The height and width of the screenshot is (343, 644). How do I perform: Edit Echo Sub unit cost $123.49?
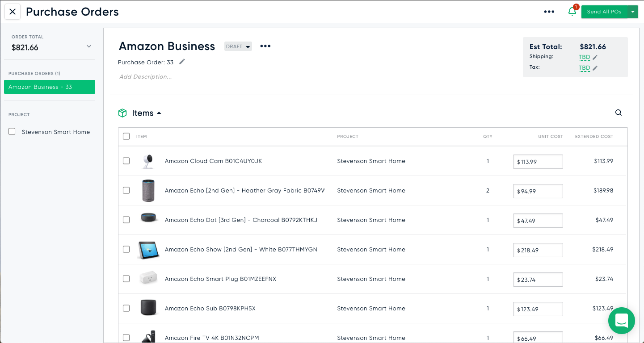pos(538,309)
